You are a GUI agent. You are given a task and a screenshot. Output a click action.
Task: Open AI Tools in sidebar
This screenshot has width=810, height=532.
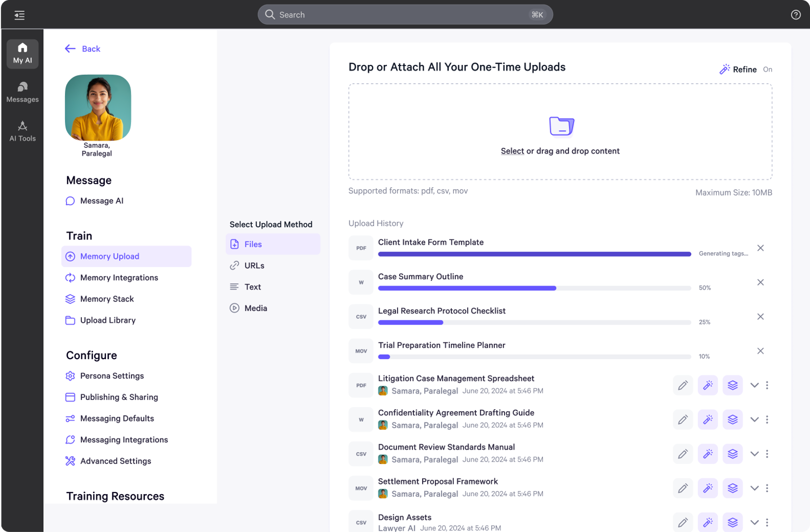coord(23,131)
